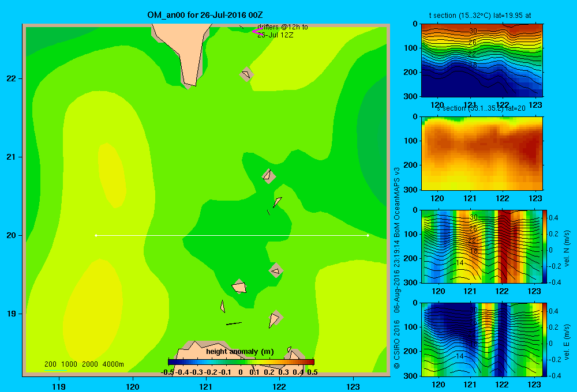Click the height anomaly color bar
The image size is (577, 392).
pos(241,362)
